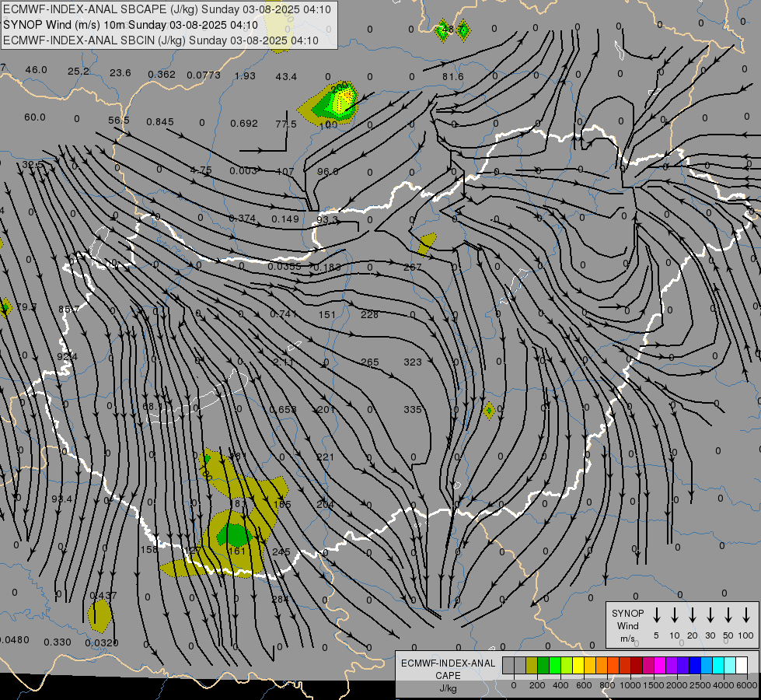
Task: Pick the white CAPE legend swatch
Action: [741, 666]
